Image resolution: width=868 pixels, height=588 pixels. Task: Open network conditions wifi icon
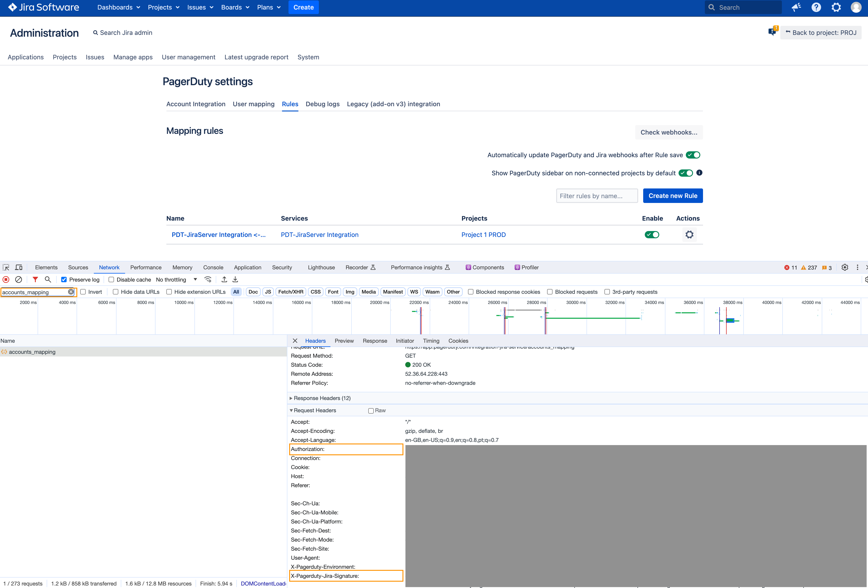pos(208,280)
